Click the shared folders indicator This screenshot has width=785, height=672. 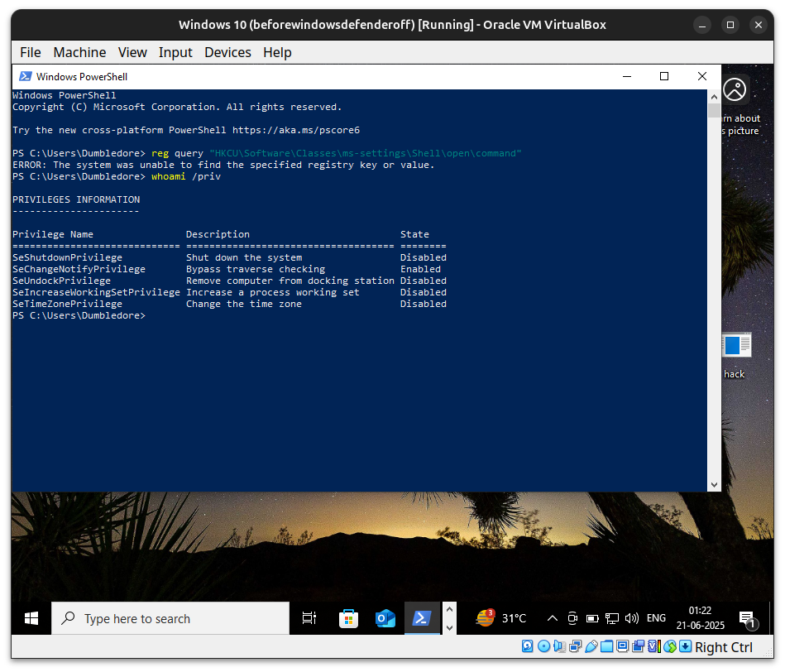tap(607, 646)
